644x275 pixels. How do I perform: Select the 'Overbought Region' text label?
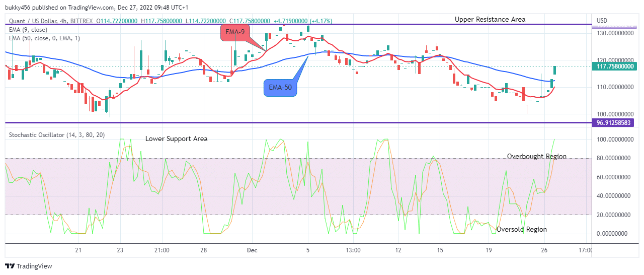click(537, 156)
